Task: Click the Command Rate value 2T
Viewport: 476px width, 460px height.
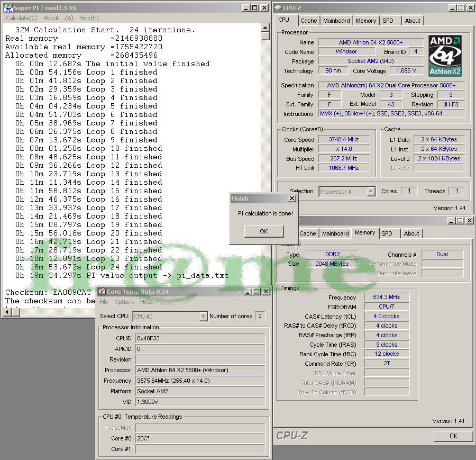Action: tap(387, 363)
